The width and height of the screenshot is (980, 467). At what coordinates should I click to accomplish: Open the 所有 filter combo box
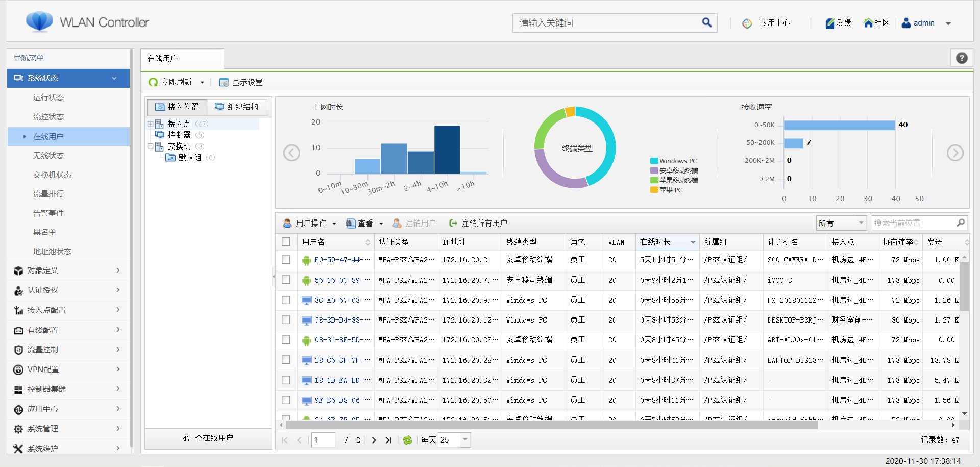(x=841, y=223)
